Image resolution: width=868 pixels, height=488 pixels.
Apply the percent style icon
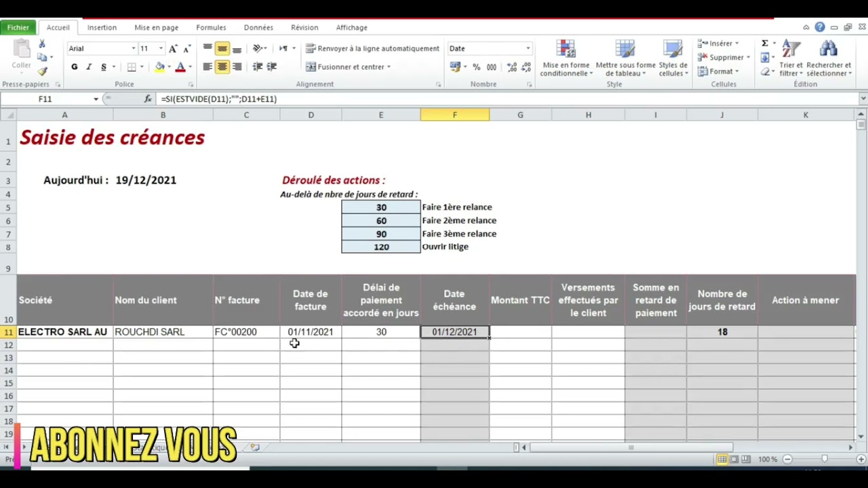click(476, 67)
